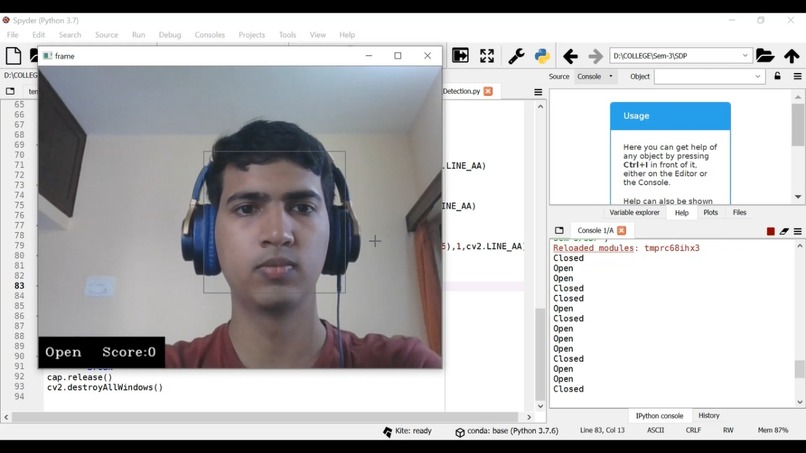Browse working directory folder icon
Image resolution: width=806 pixels, height=453 pixels.
[x=765, y=56]
